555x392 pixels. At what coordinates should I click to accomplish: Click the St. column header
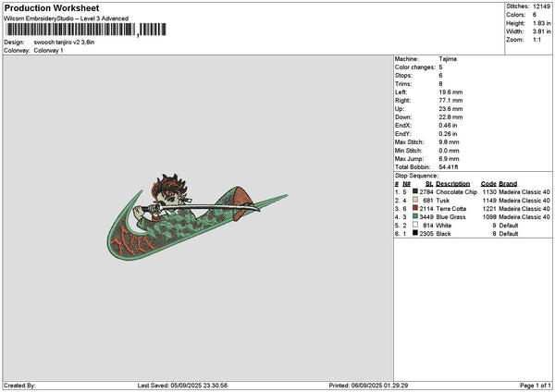(x=429, y=184)
